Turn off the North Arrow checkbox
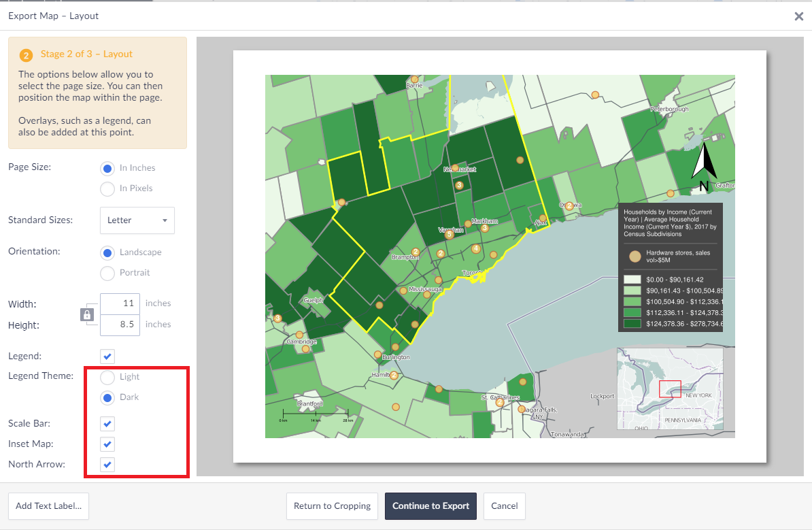Screen dimensions: 812x530 (107, 465)
